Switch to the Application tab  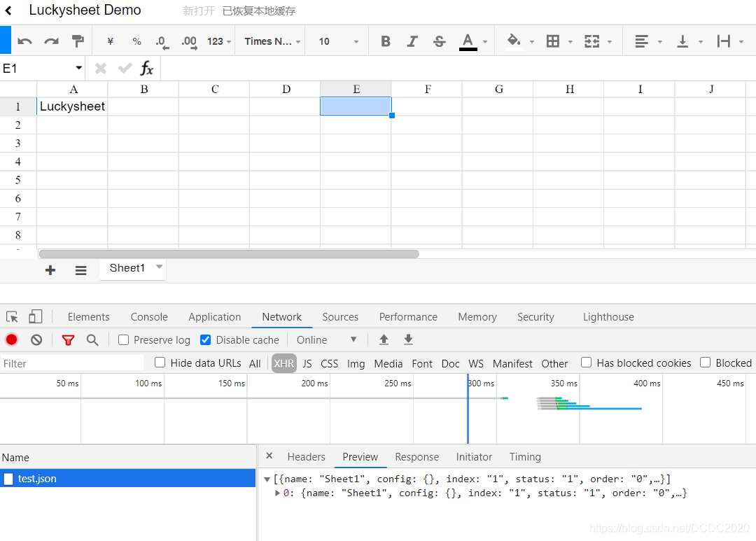coord(215,317)
